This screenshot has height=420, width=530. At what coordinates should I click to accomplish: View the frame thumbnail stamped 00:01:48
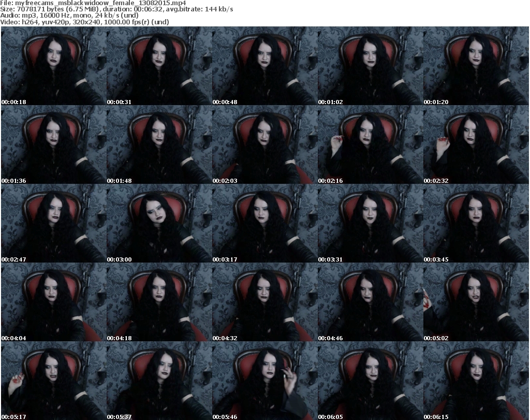tap(159, 144)
